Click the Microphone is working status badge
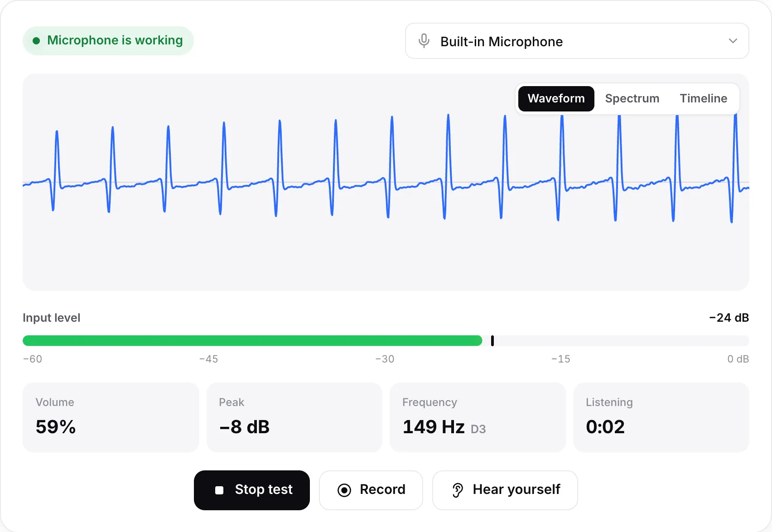The height and width of the screenshot is (532, 772). (x=108, y=40)
